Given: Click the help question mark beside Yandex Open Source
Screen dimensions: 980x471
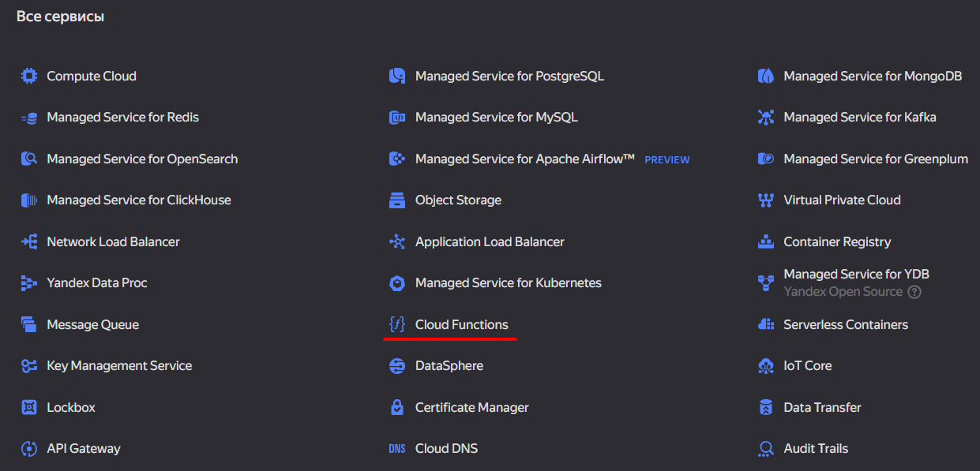Looking at the screenshot, I should click(914, 292).
